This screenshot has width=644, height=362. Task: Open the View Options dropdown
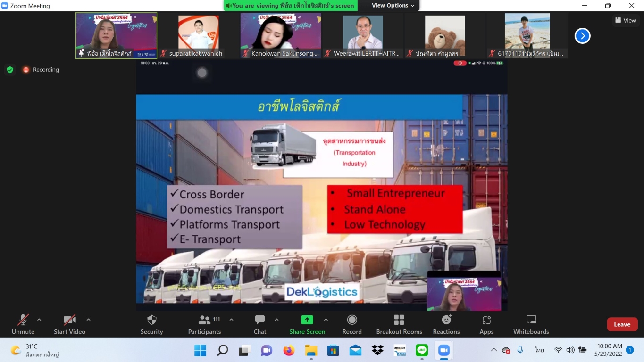click(x=393, y=6)
